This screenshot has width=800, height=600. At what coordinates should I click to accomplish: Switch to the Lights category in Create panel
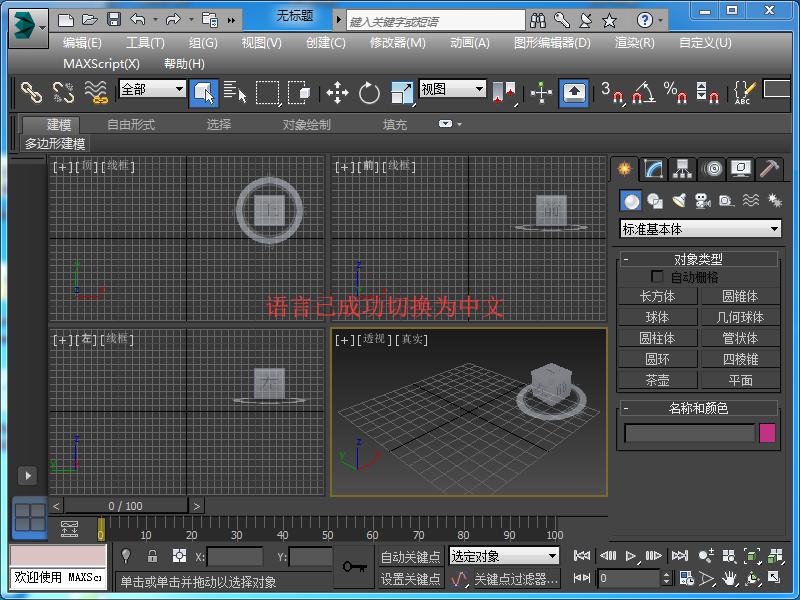[x=679, y=201]
